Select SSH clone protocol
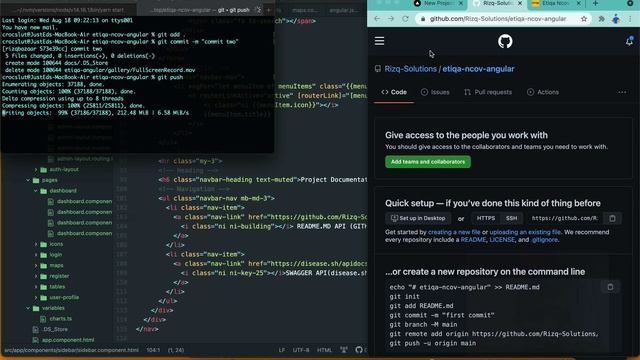This screenshot has height=360, width=640. [x=511, y=218]
